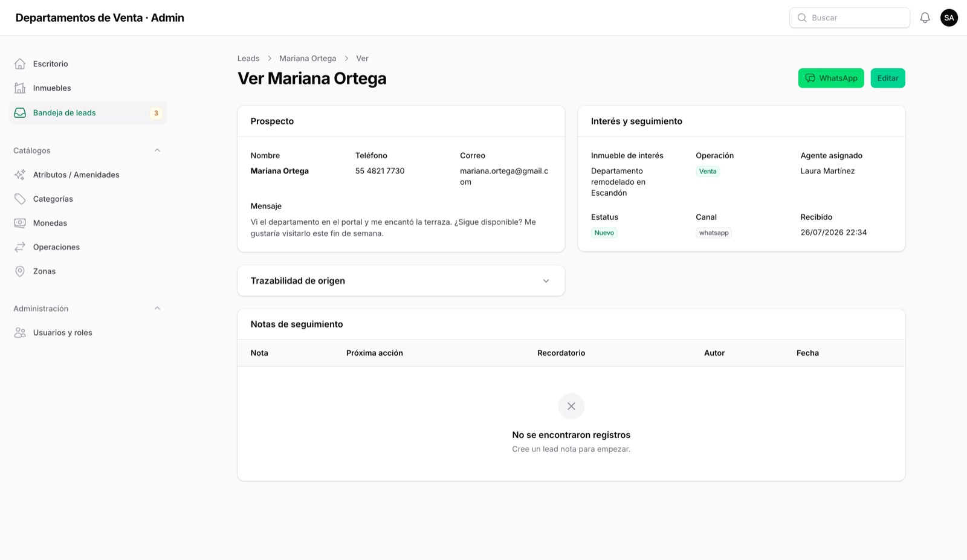Click the email mariana.ortega@gmail.com
This screenshot has width=967, height=560.
pos(504,176)
